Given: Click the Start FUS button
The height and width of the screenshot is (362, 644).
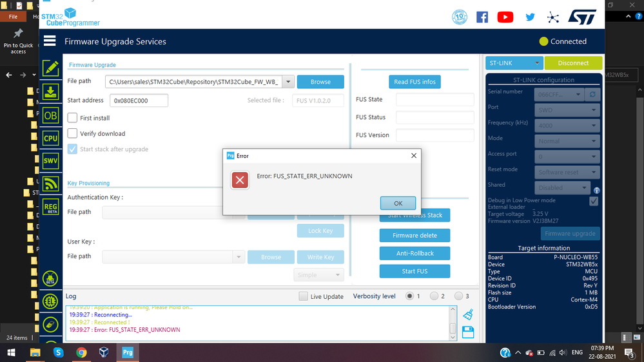Looking at the screenshot, I should tap(415, 271).
